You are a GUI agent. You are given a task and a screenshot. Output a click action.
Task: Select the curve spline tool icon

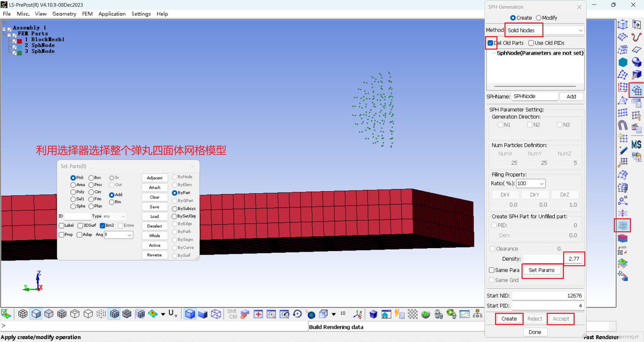pyautogui.click(x=637, y=37)
